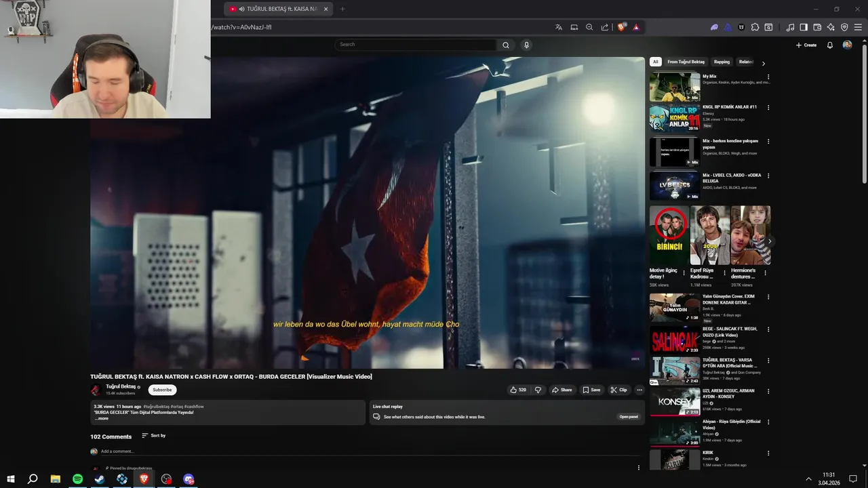The width and height of the screenshot is (868, 488).
Task: Open the music note media control icon
Action: [790, 28]
